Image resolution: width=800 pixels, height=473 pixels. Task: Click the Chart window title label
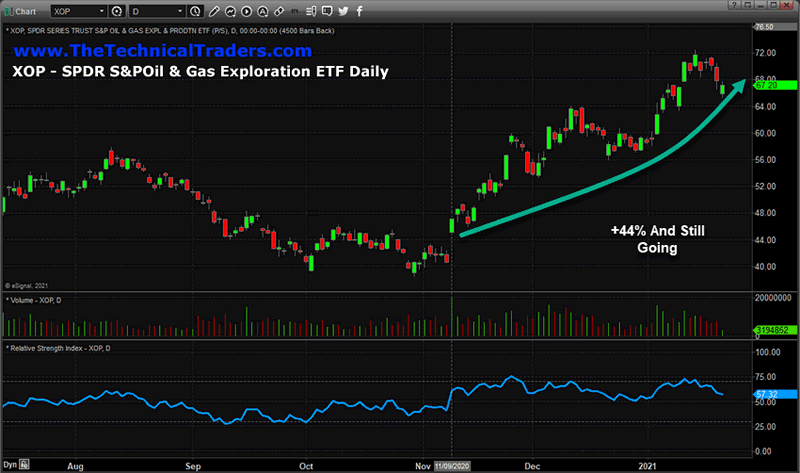tap(25, 11)
